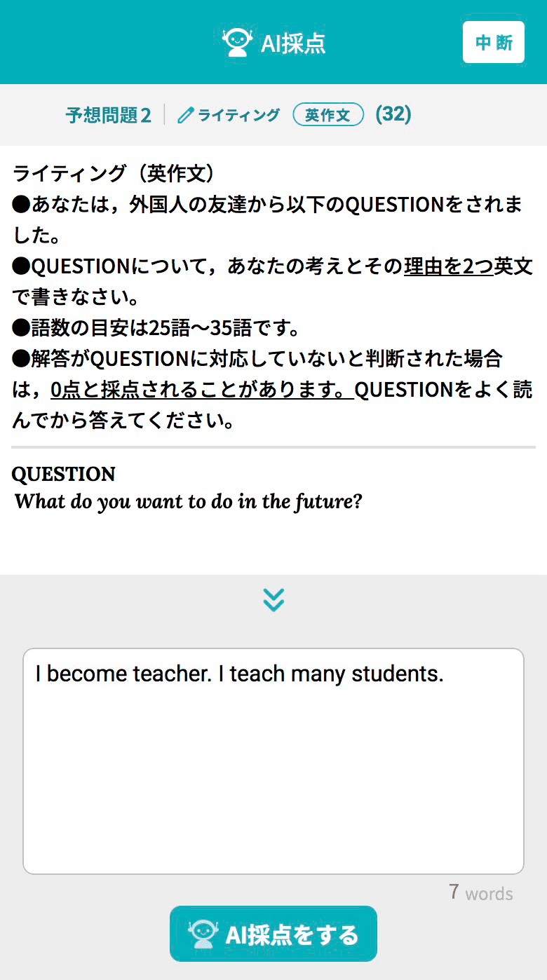Click the underlined 理由を2つ text
The width and height of the screenshot is (547, 980).
coord(448,266)
